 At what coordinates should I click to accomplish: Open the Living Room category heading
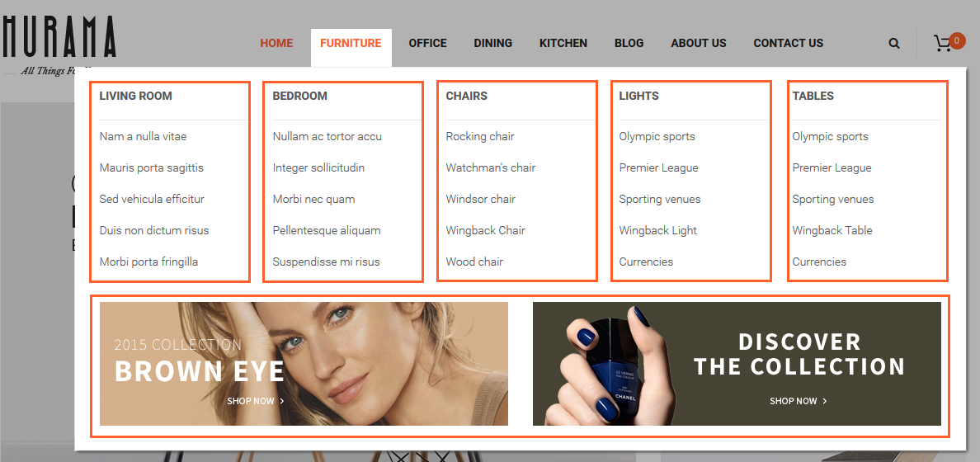point(135,96)
